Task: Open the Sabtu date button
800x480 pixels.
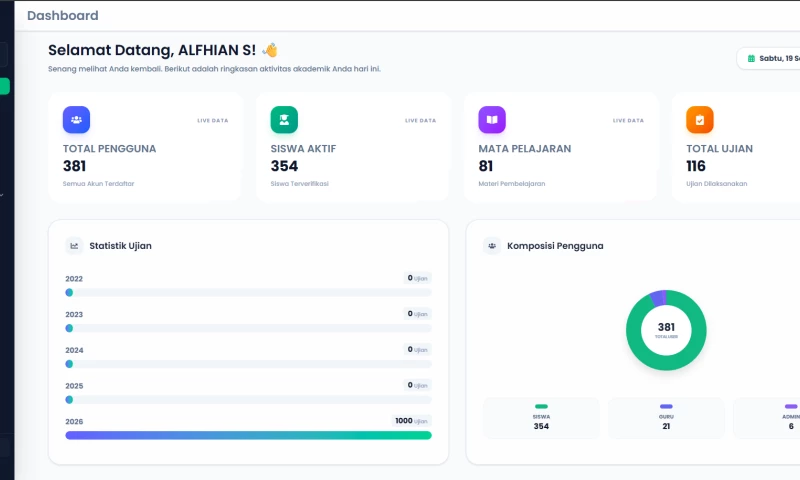Action: pos(768,59)
